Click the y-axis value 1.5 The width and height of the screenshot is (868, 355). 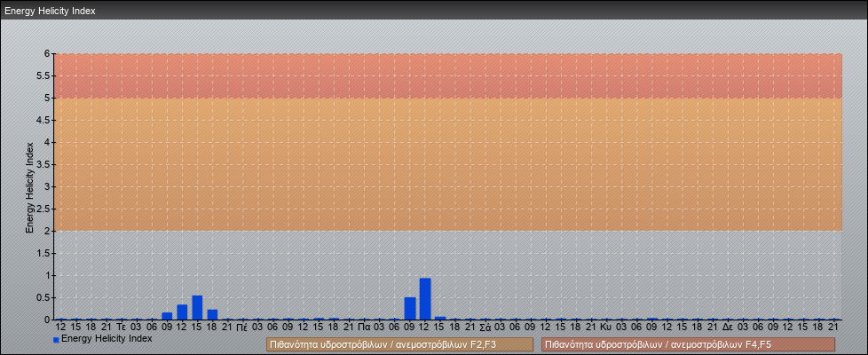point(43,253)
